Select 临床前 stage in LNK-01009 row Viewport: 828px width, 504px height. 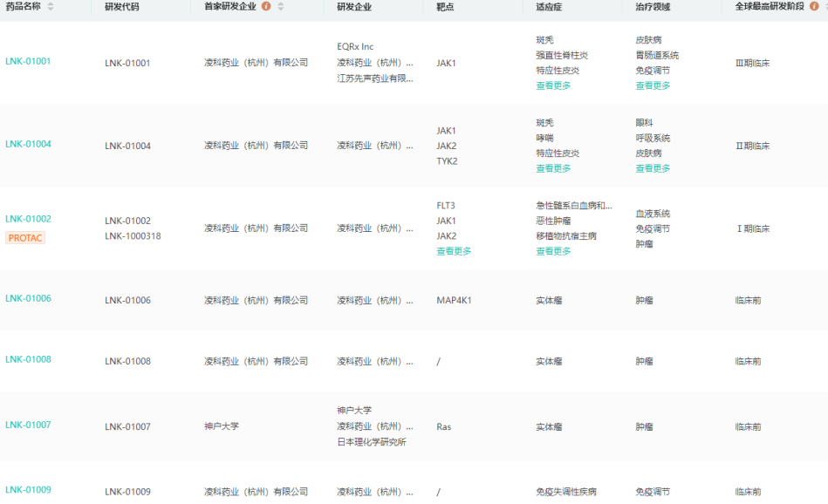pyautogui.click(x=748, y=492)
